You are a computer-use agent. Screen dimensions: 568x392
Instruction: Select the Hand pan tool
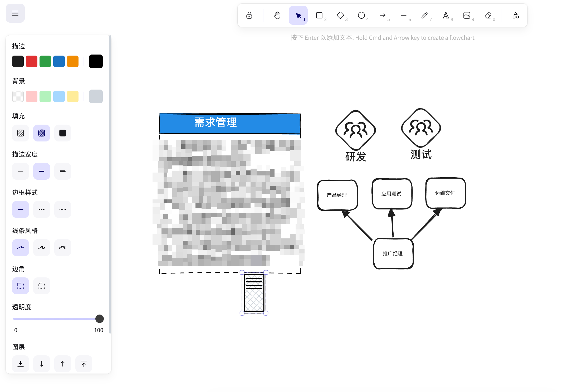pos(277,16)
